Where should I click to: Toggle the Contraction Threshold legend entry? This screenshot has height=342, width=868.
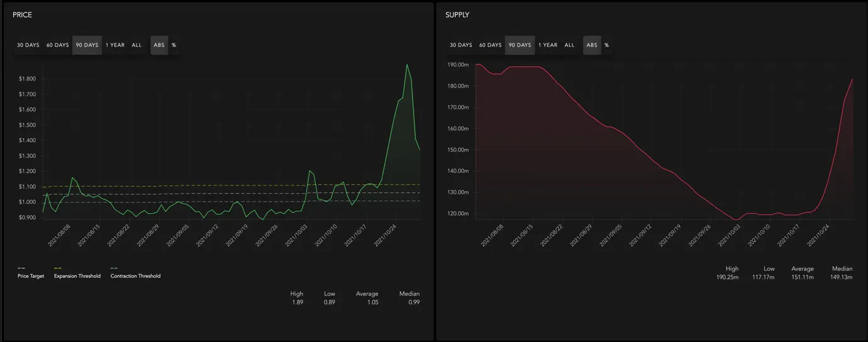135,273
